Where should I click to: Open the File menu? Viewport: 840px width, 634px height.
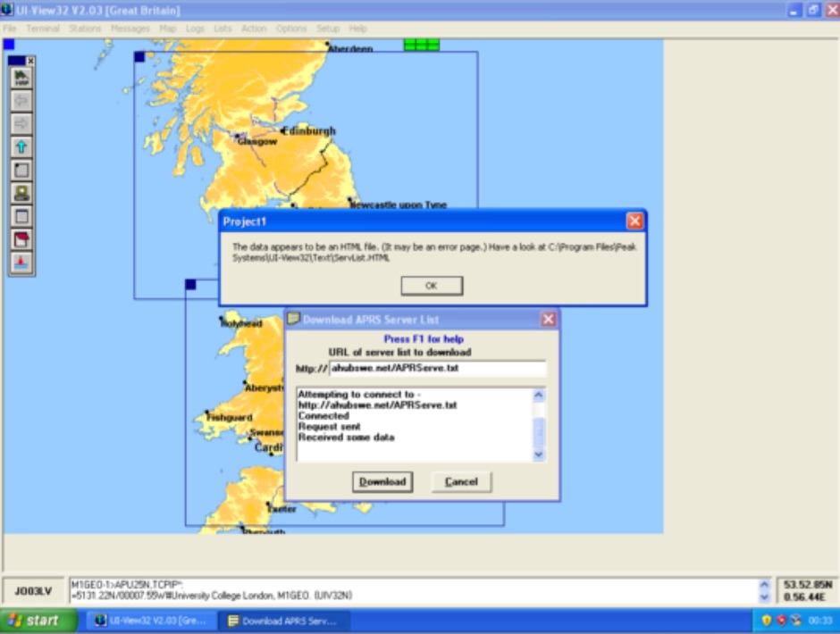(10, 29)
